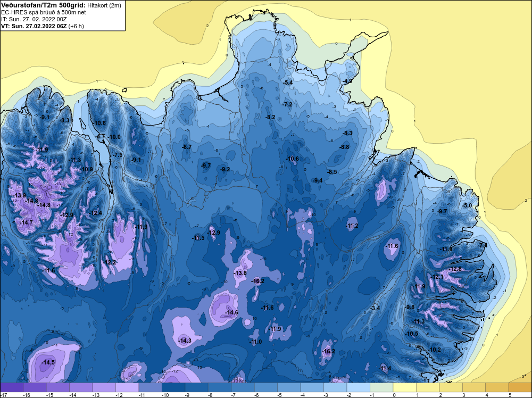Select the -11.0 temperature value
This screenshot has width=532, height=398.
click(x=255, y=342)
